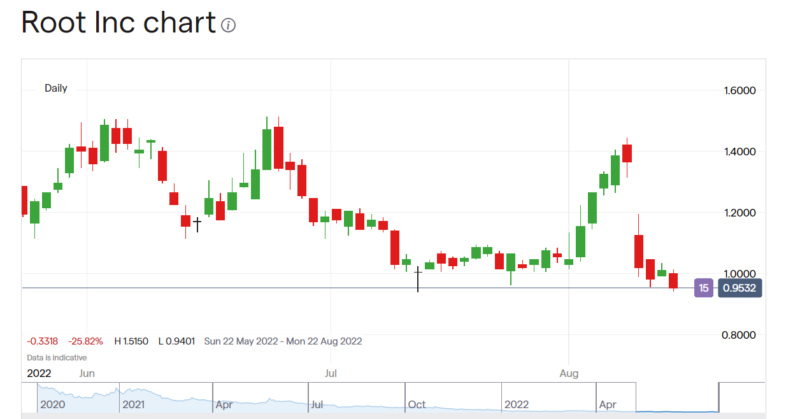This screenshot has width=793, height=419.
Task: Click the Root Inc chart title
Action: 119,23
